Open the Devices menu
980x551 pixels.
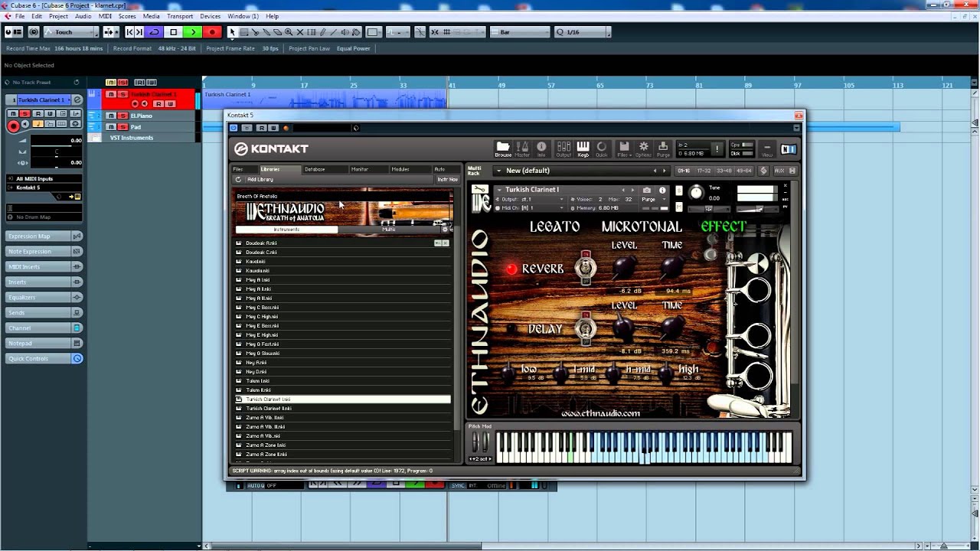[x=210, y=16]
